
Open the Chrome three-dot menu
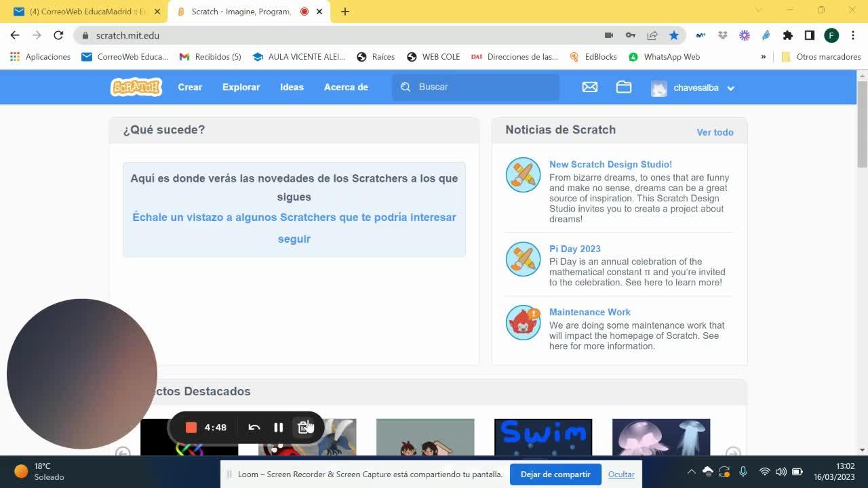pos(852,35)
